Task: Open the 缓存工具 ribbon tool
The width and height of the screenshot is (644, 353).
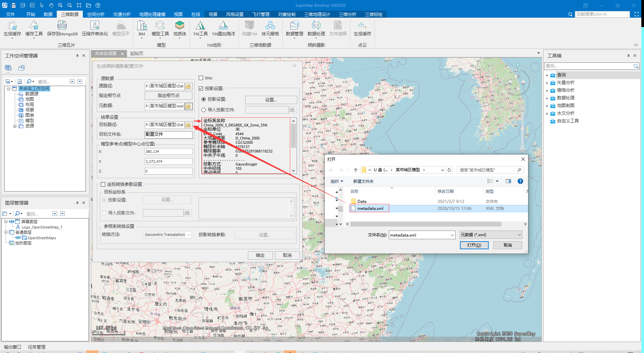Action: point(34,25)
